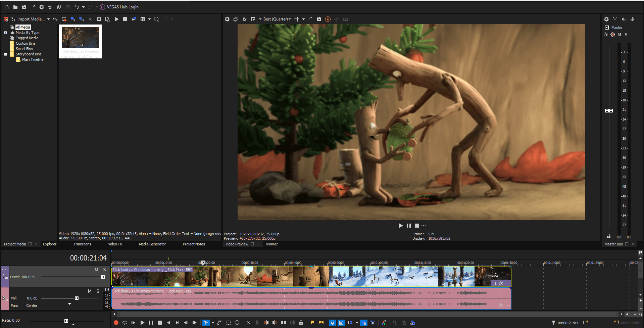Switch to the Transitions tab
The height and width of the screenshot is (328, 644).
(x=82, y=244)
